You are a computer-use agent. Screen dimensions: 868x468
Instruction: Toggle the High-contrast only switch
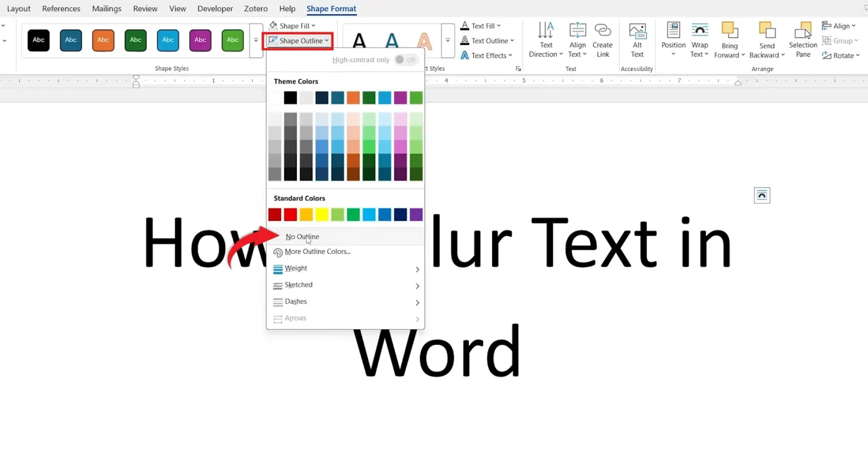(406, 60)
